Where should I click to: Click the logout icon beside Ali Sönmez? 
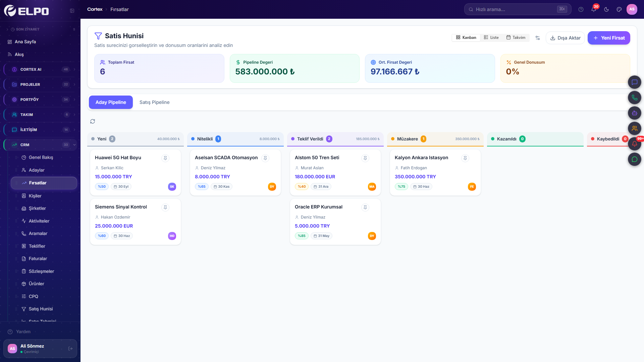point(70,349)
